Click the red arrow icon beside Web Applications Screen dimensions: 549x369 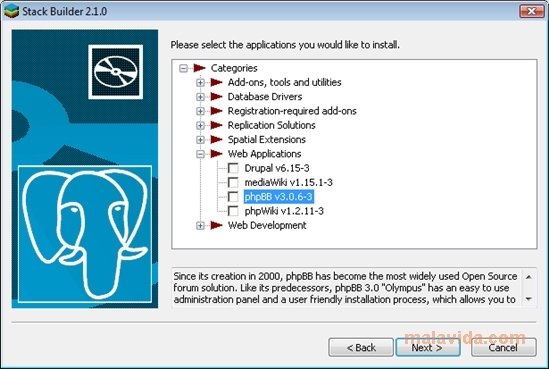click(x=216, y=154)
